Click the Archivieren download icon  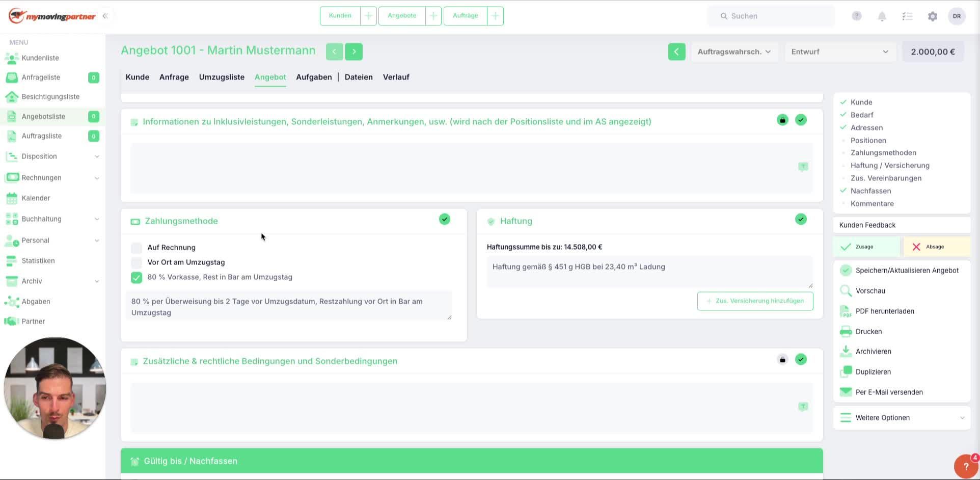pos(846,352)
